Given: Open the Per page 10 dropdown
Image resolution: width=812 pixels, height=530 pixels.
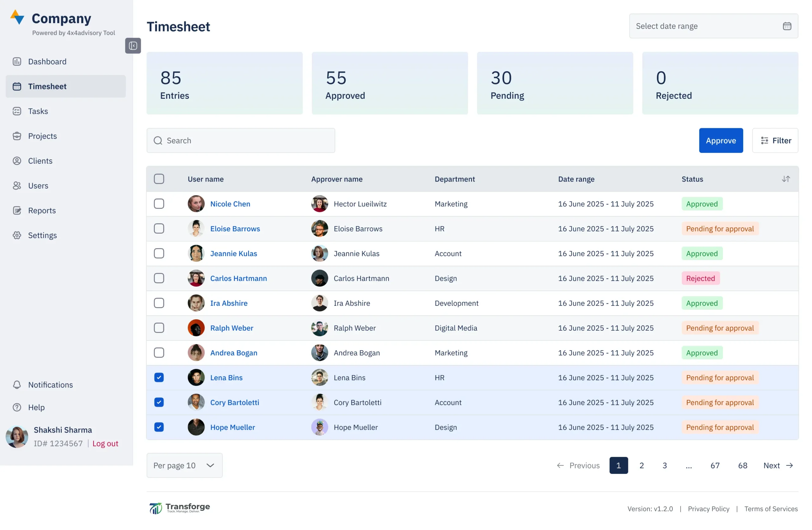Looking at the screenshot, I should coord(184,466).
